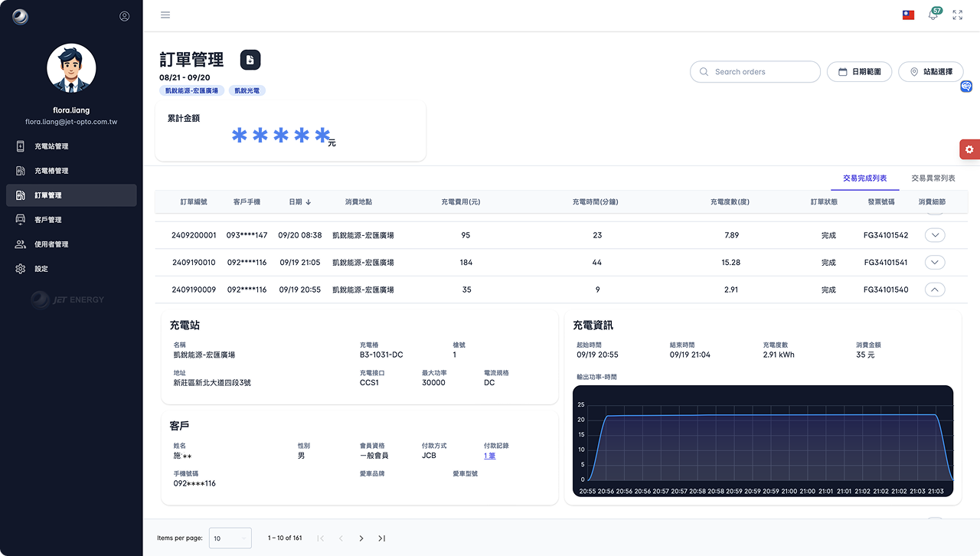980x556 pixels.
Task: Click inside the Search orders field
Action: coord(755,72)
